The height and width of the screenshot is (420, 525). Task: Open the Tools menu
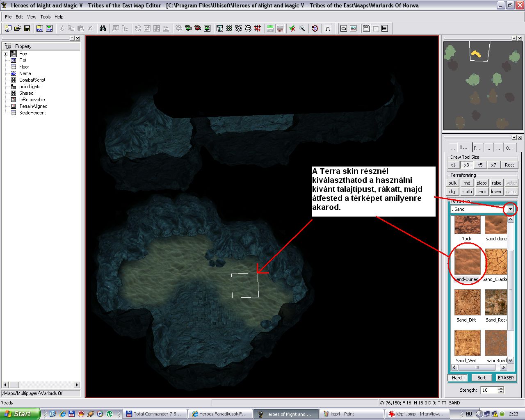pyautogui.click(x=46, y=17)
